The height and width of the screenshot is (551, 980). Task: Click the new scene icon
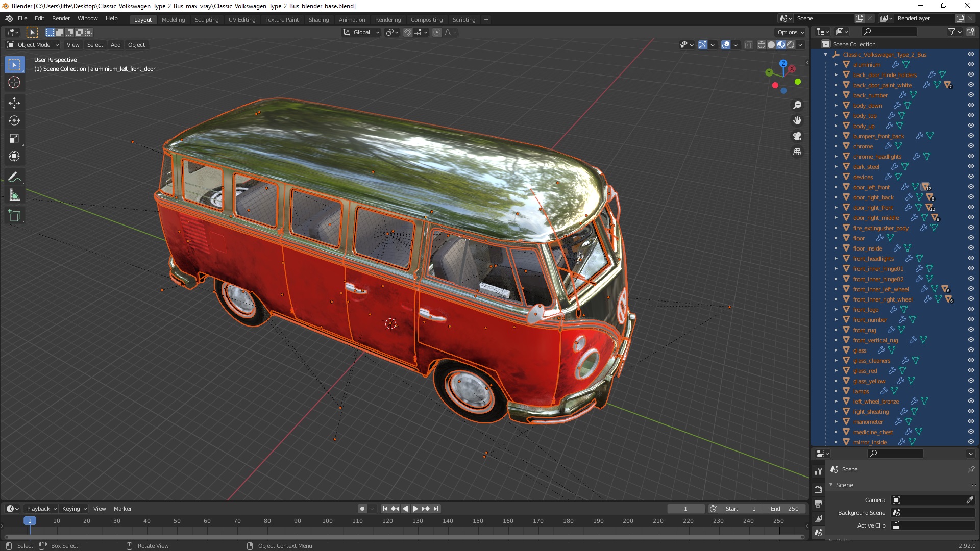(860, 18)
